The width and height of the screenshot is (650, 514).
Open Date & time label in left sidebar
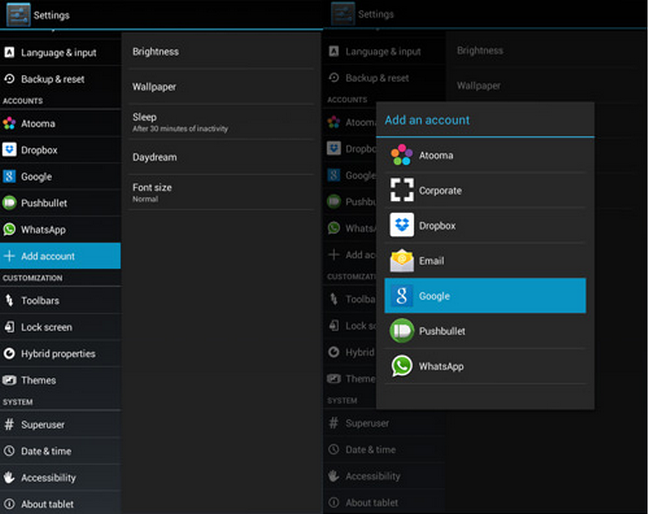[x=46, y=451]
